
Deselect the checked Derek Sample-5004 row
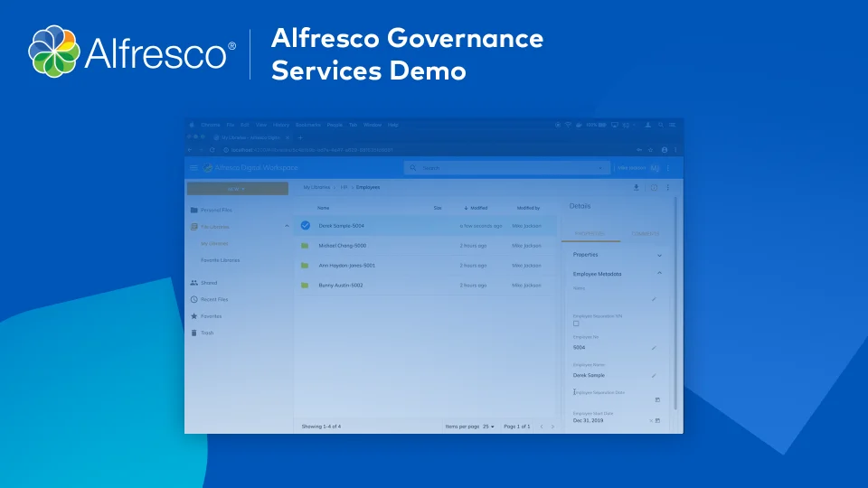pyautogui.click(x=305, y=225)
